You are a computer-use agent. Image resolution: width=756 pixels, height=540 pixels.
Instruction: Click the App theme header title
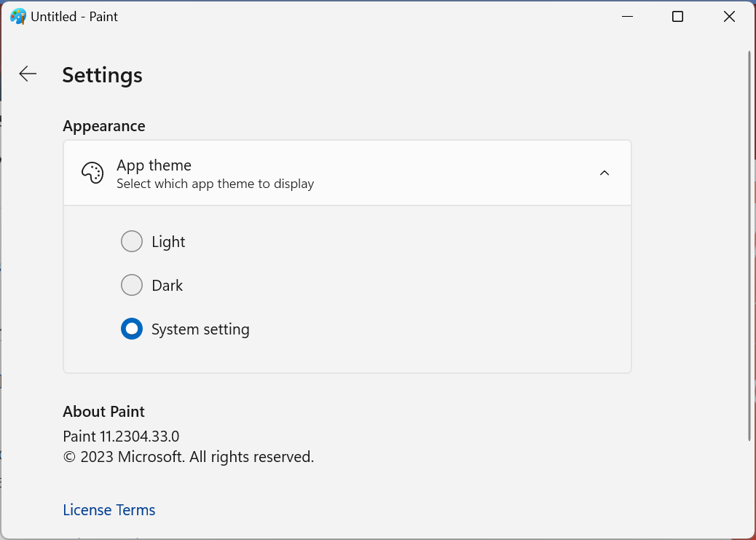(x=154, y=165)
